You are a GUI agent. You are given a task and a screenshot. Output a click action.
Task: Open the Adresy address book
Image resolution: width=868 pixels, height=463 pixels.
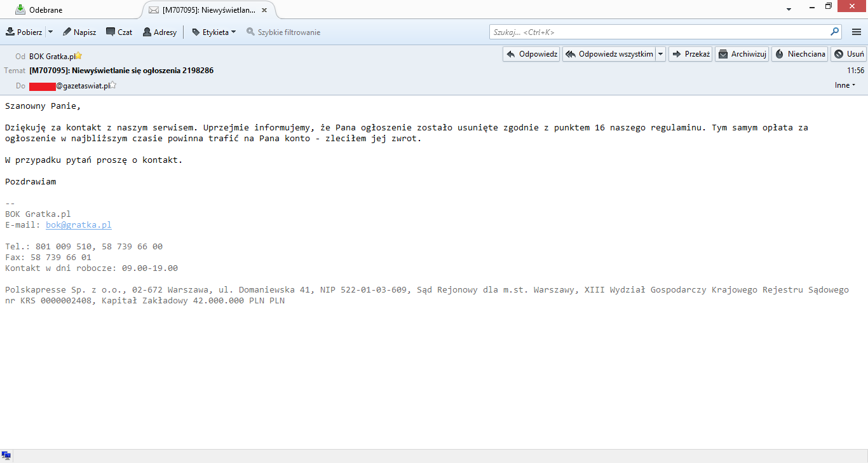[159, 32]
